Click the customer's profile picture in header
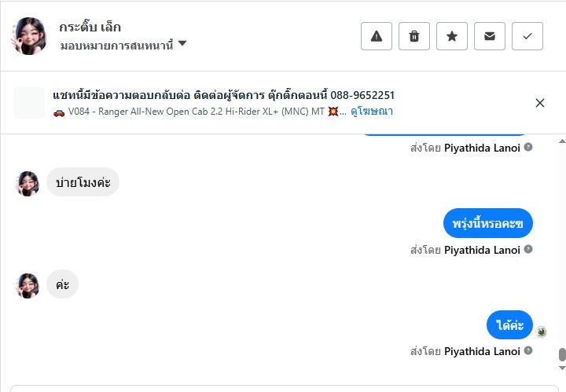The image size is (566, 392). pos(29,36)
